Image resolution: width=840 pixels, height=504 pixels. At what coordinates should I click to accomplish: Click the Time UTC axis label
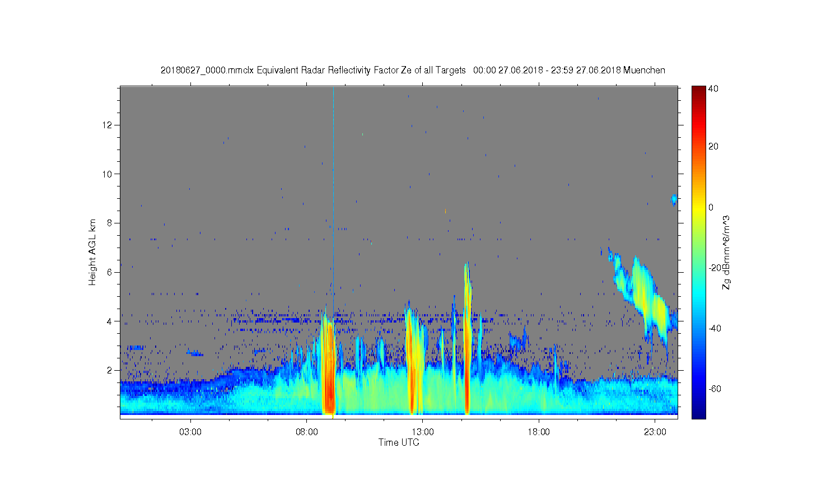[x=399, y=442]
